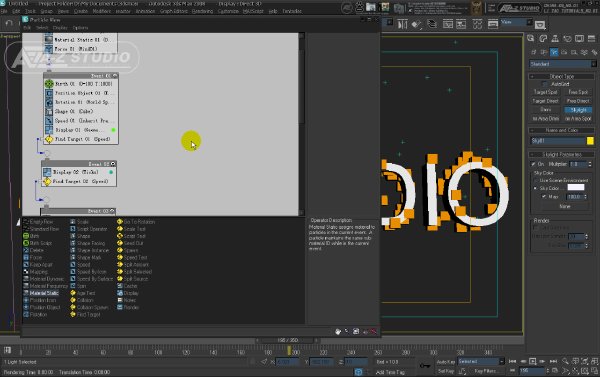Click the Target Spot button

tap(545, 92)
